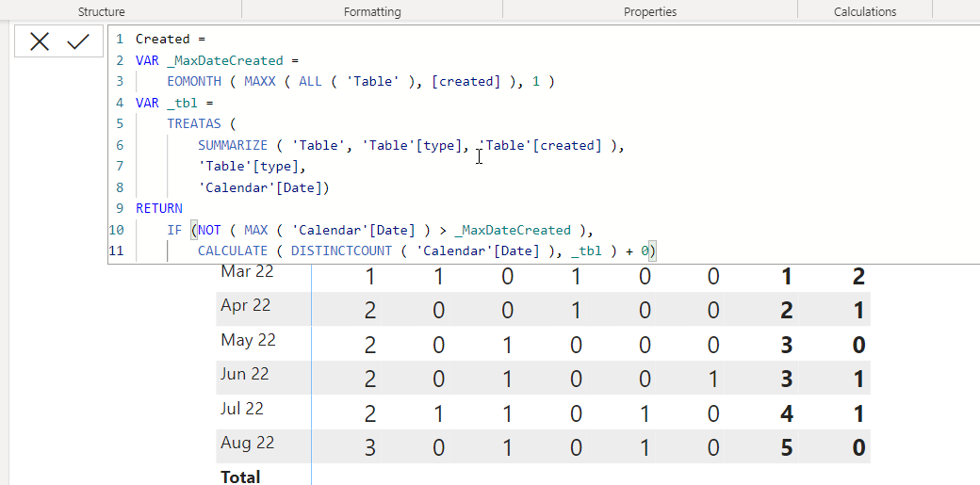The width and height of the screenshot is (980, 485).
Task: Cancel the formula edit with the X icon
Action: click(40, 41)
